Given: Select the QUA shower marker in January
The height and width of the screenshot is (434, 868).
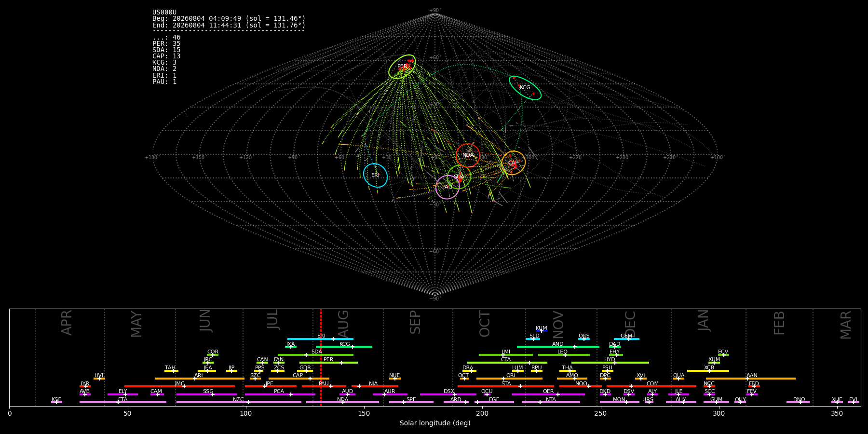Looking at the screenshot, I should pos(678,379).
